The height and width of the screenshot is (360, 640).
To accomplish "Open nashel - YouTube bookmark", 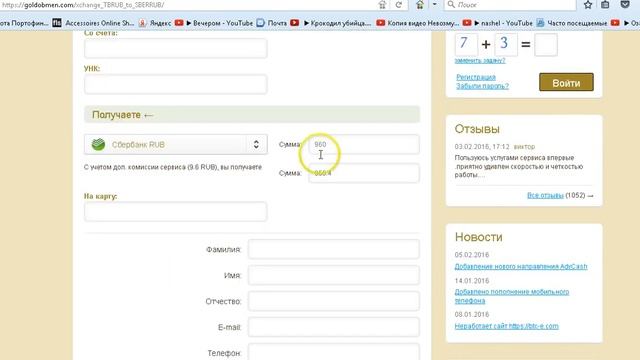I will (498, 23).
